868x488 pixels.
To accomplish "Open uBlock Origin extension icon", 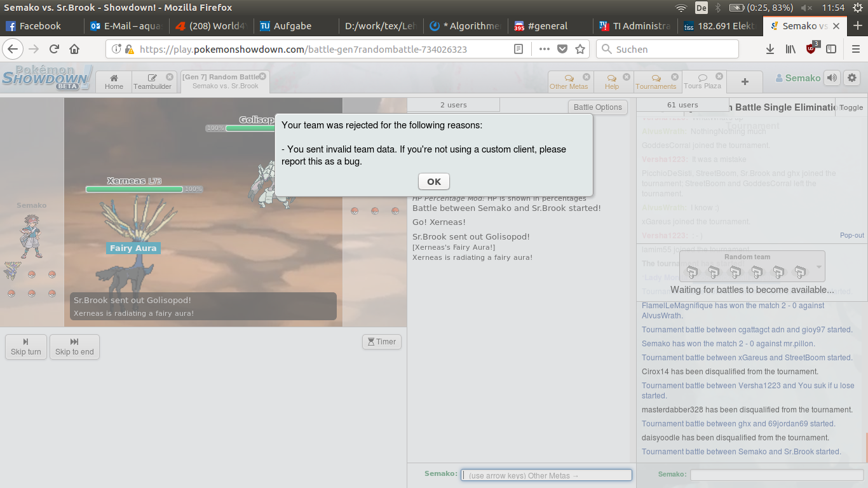I will coord(812,48).
